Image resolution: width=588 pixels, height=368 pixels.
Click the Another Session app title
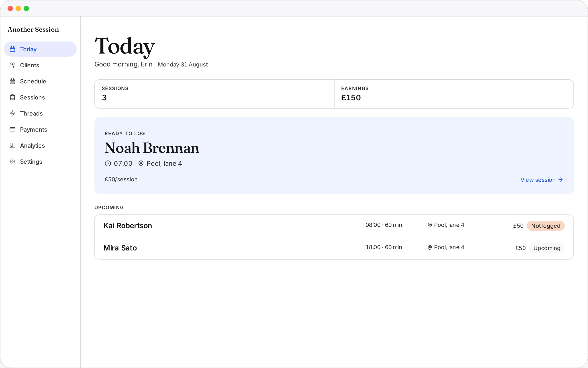33,29
